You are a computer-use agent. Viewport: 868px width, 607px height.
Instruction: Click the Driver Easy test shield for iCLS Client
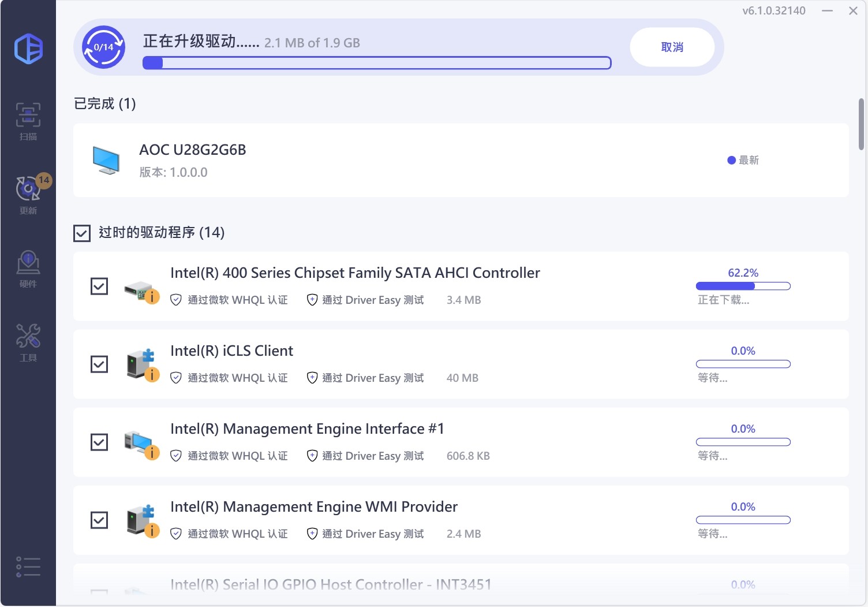point(312,378)
